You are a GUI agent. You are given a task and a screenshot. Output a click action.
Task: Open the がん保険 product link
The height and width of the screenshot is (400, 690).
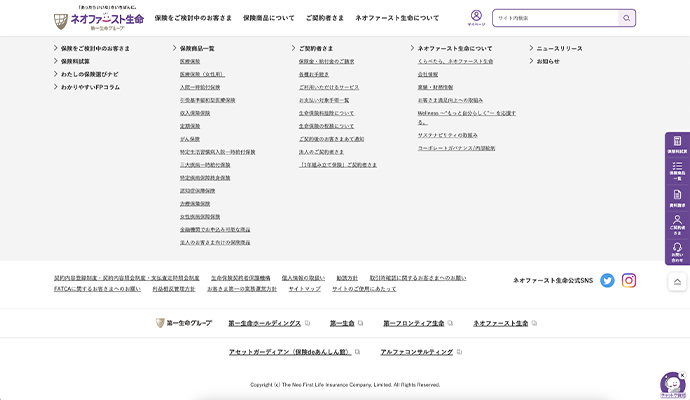pos(189,139)
